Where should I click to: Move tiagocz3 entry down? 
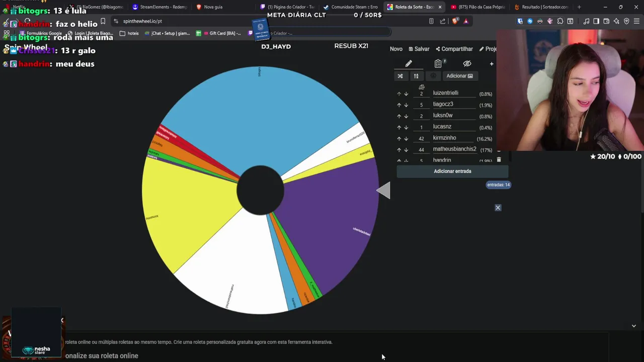pos(406,105)
